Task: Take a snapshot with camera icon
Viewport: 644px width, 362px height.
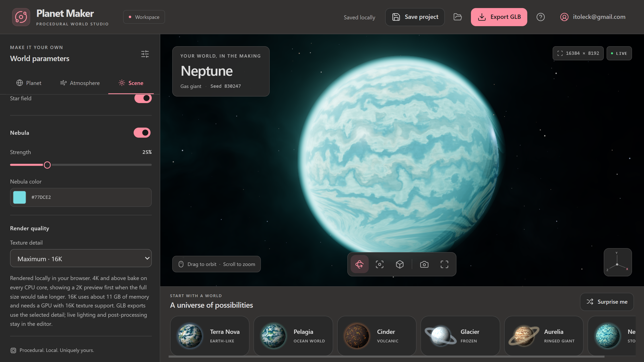Action: point(424,264)
